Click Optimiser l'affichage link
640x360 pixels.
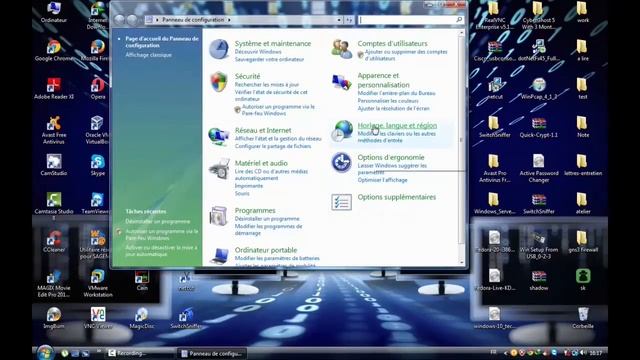pos(382,180)
